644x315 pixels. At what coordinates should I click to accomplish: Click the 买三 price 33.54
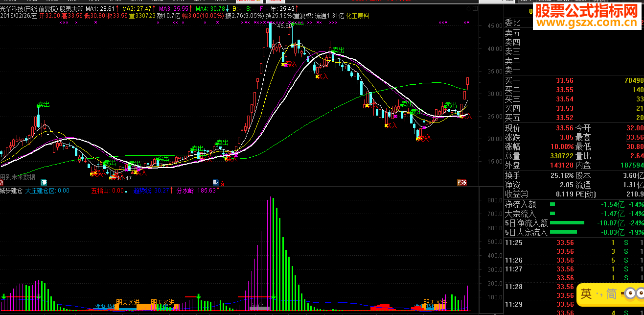[x=565, y=99]
